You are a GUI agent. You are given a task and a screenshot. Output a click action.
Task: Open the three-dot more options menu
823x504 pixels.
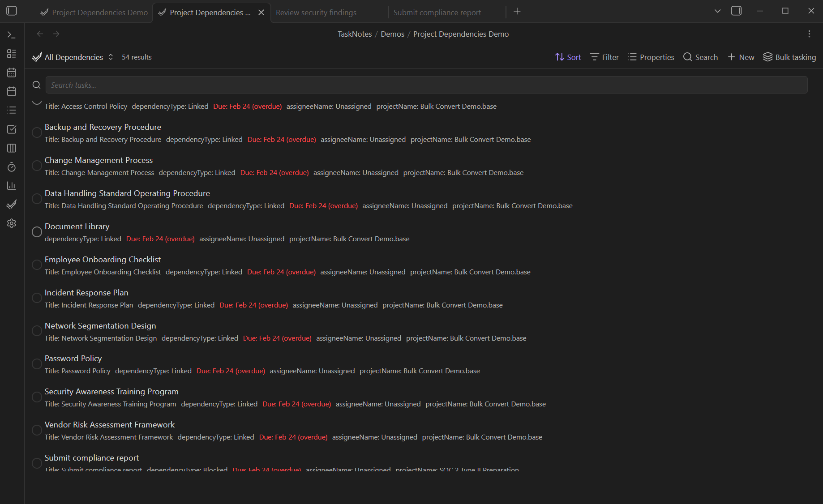809,34
